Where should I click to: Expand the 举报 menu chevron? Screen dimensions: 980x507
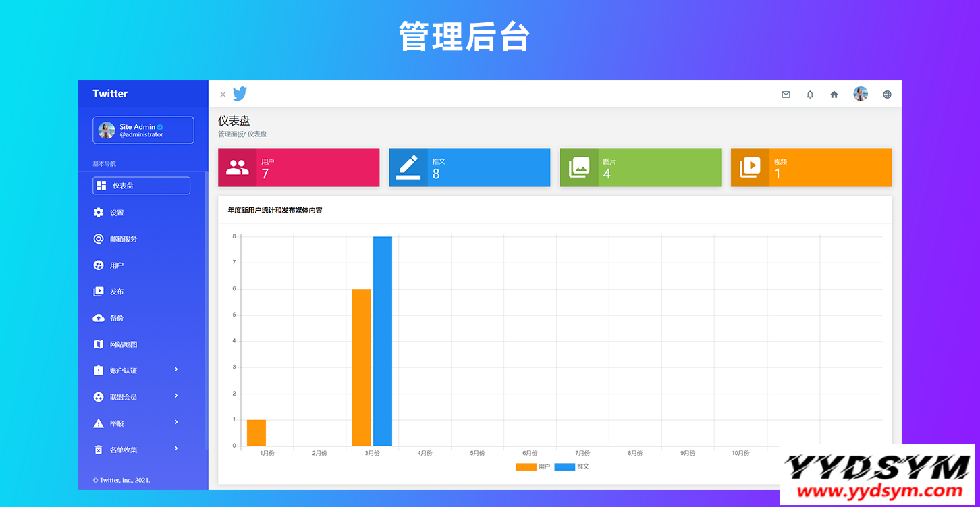point(176,422)
